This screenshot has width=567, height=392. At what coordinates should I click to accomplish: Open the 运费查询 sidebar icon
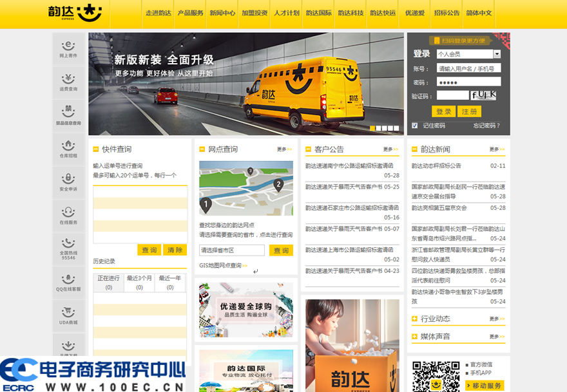click(x=68, y=83)
